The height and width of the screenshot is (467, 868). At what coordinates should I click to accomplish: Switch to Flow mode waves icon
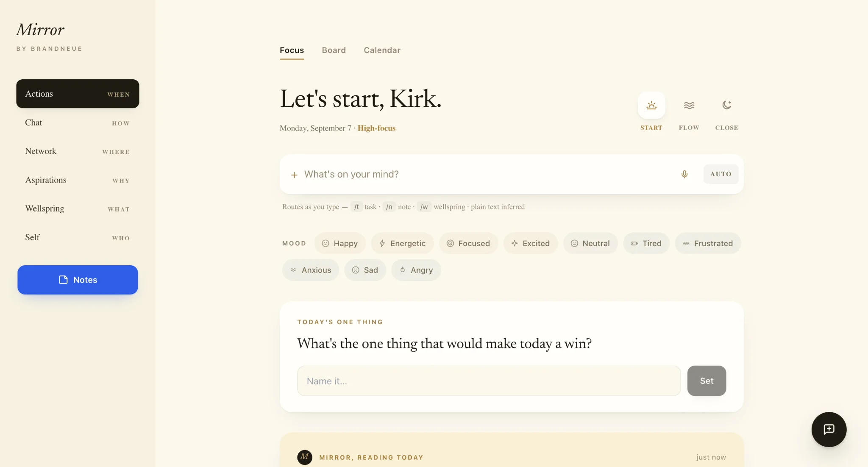(689, 105)
